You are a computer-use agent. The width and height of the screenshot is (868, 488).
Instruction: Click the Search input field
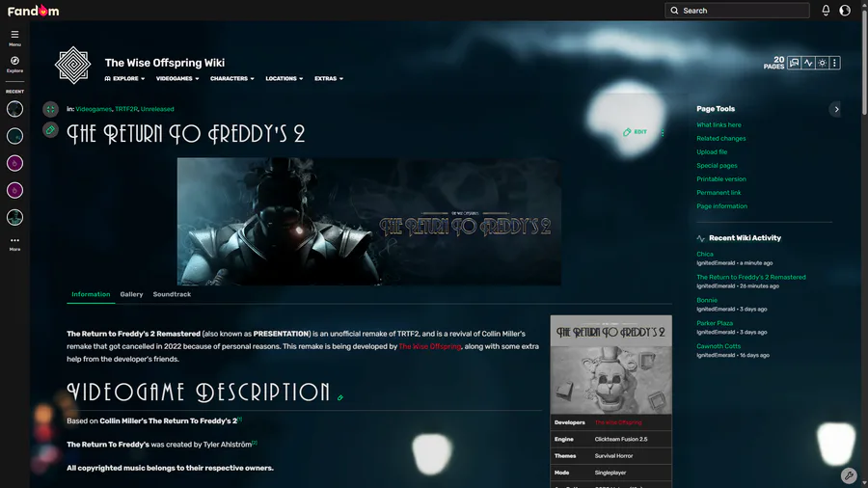point(737,11)
